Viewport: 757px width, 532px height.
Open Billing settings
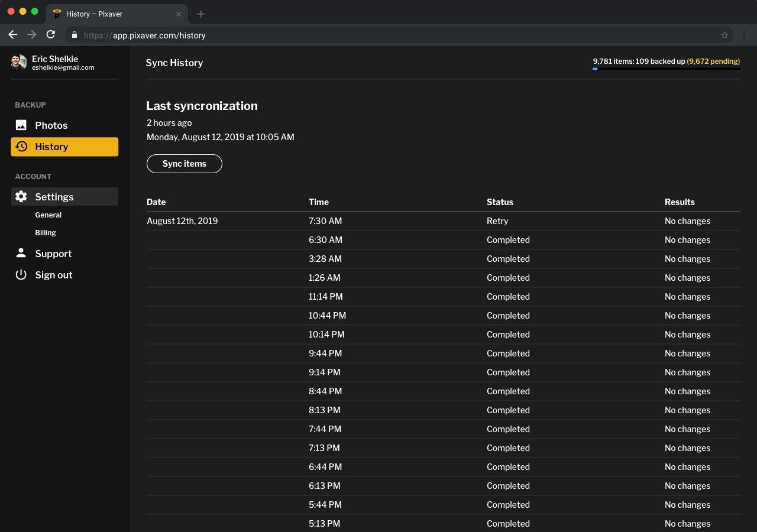(x=46, y=233)
